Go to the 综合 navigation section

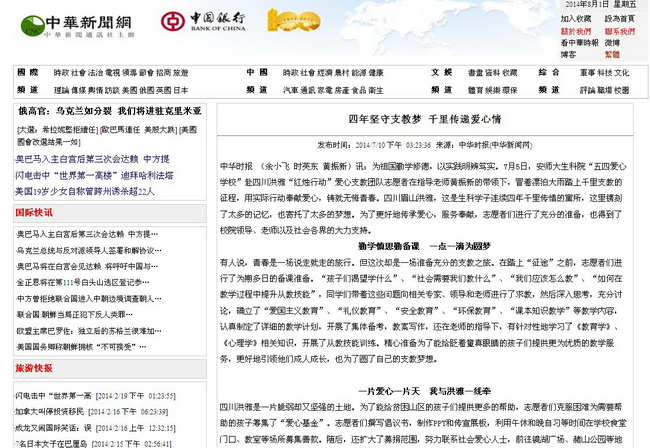550,73
